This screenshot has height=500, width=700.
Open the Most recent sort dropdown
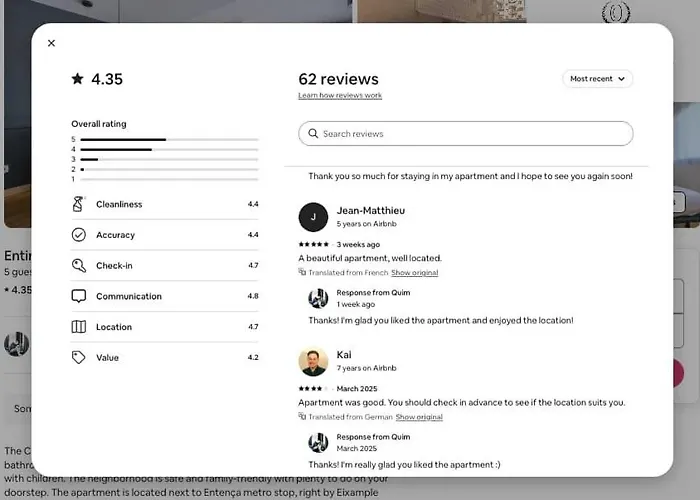click(x=597, y=79)
